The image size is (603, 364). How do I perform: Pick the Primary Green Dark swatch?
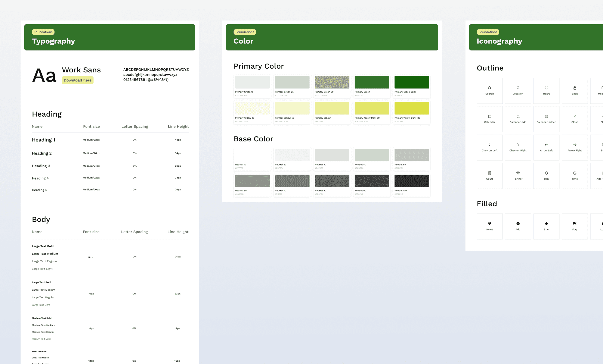pos(412,82)
